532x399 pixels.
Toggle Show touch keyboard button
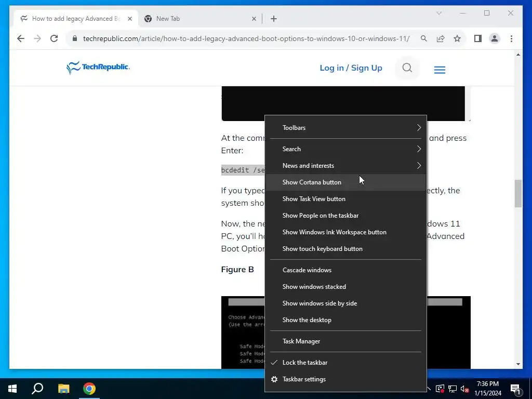click(x=345, y=249)
